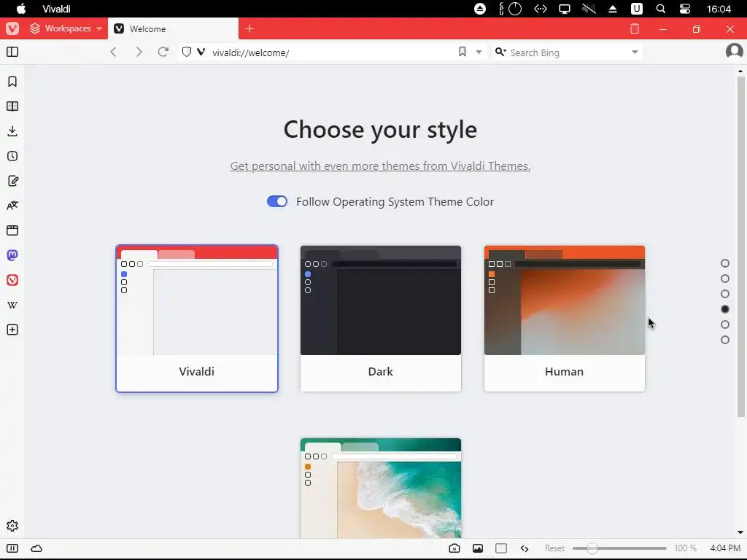Choose the beach theme card
747x560 pixels.
(381, 488)
